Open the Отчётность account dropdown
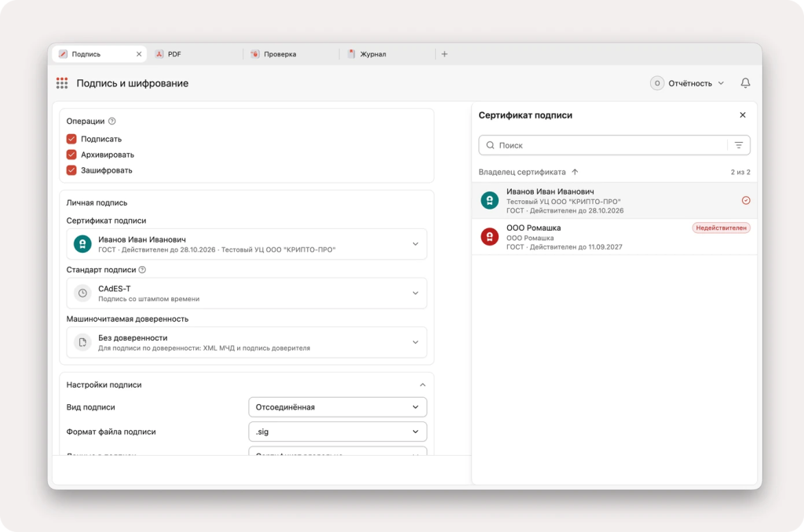This screenshot has width=804, height=532. pyautogui.click(x=688, y=83)
